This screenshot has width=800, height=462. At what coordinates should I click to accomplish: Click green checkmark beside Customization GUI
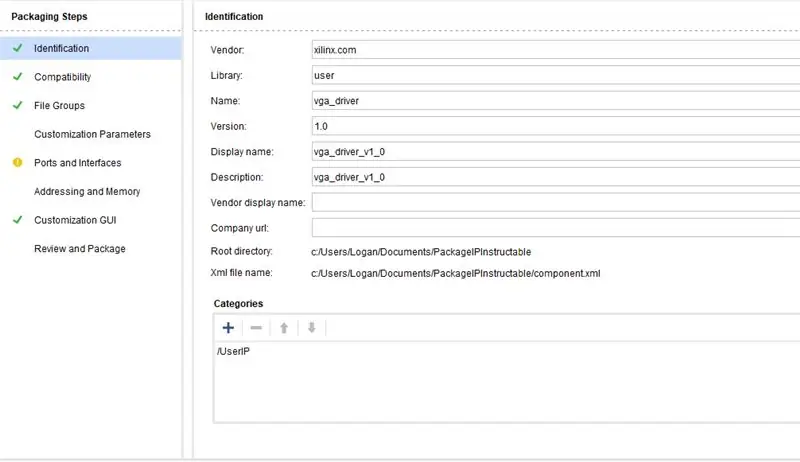tap(18, 220)
